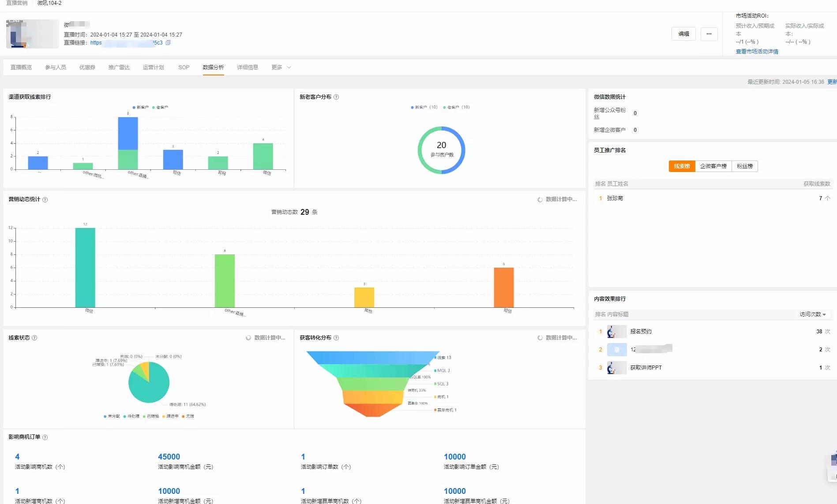Toggle 老客户 legend in channel ranking chart
The width and height of the screenshot is (837, 504).
(160, 108)
